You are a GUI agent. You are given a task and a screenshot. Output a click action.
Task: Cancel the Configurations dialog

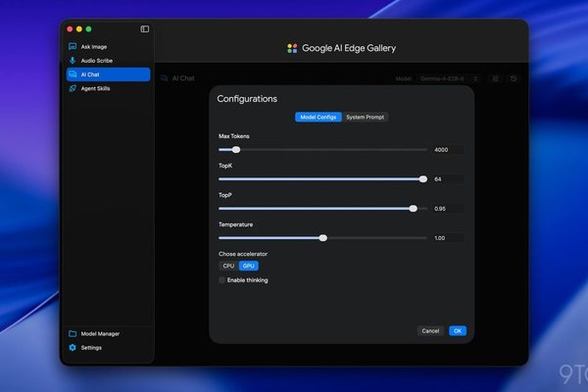[430, 330]
